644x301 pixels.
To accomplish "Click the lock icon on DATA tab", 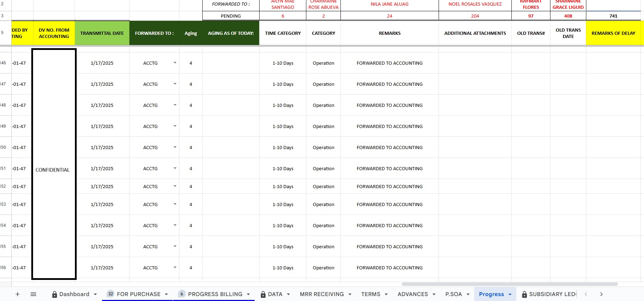I will pyautogui.click(x=263, y=295).
